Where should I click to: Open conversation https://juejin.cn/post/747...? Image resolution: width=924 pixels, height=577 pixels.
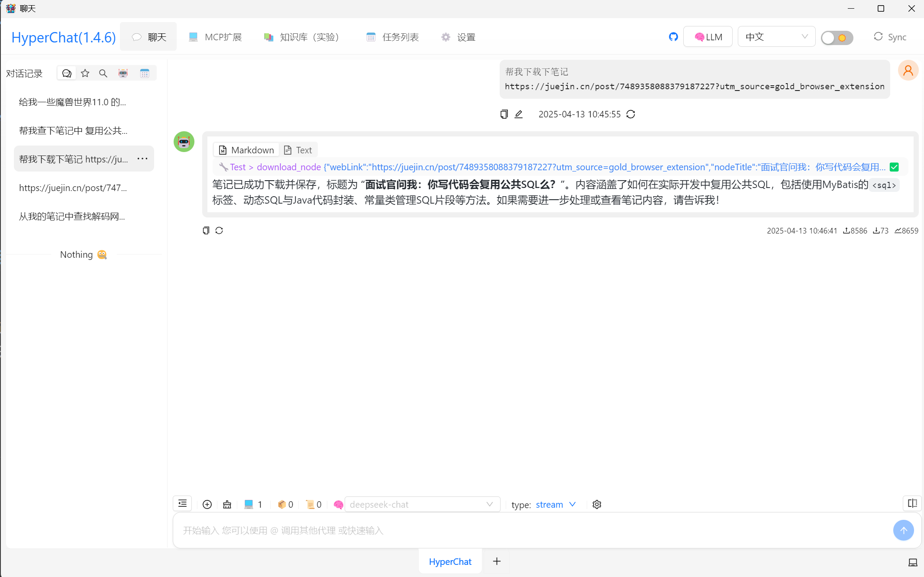84,188
